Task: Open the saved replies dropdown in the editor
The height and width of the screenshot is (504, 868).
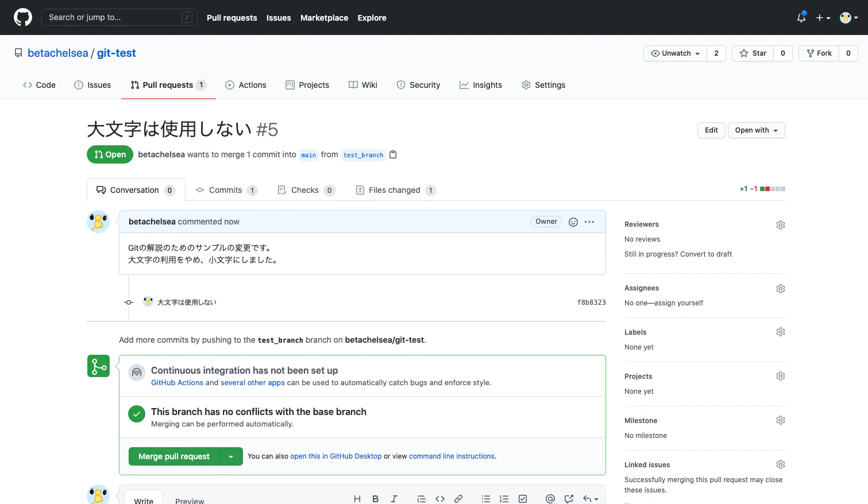Action: [x=591, y=499]
